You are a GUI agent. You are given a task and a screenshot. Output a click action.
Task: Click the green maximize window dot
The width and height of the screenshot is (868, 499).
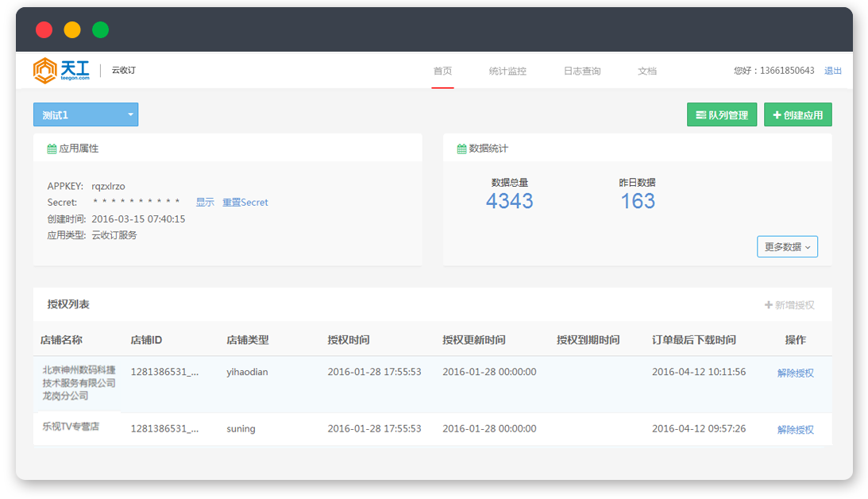(x=100, y=30)
